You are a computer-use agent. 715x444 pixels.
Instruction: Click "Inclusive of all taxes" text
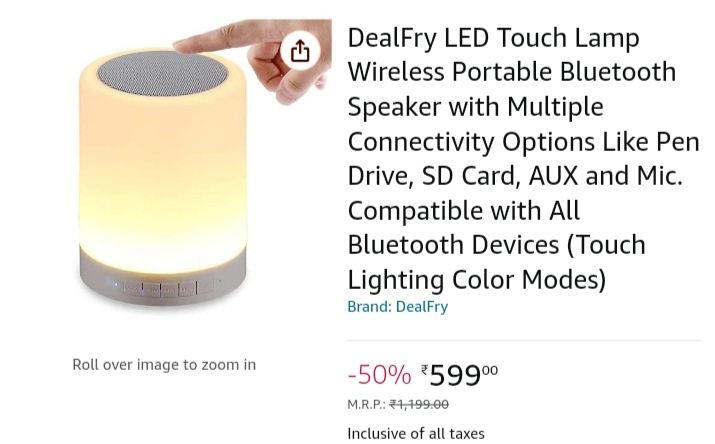click(x=415, y=433)
